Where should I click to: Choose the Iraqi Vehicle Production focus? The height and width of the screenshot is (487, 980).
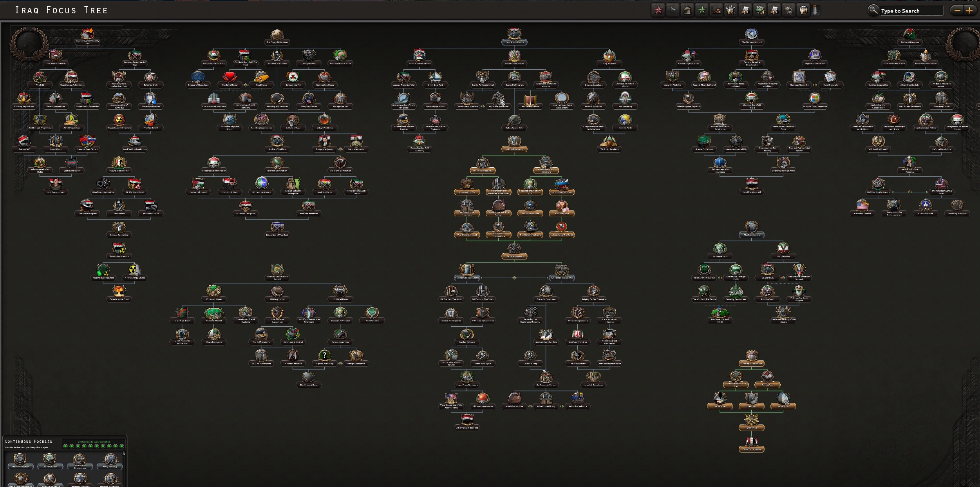pos(135,143)
